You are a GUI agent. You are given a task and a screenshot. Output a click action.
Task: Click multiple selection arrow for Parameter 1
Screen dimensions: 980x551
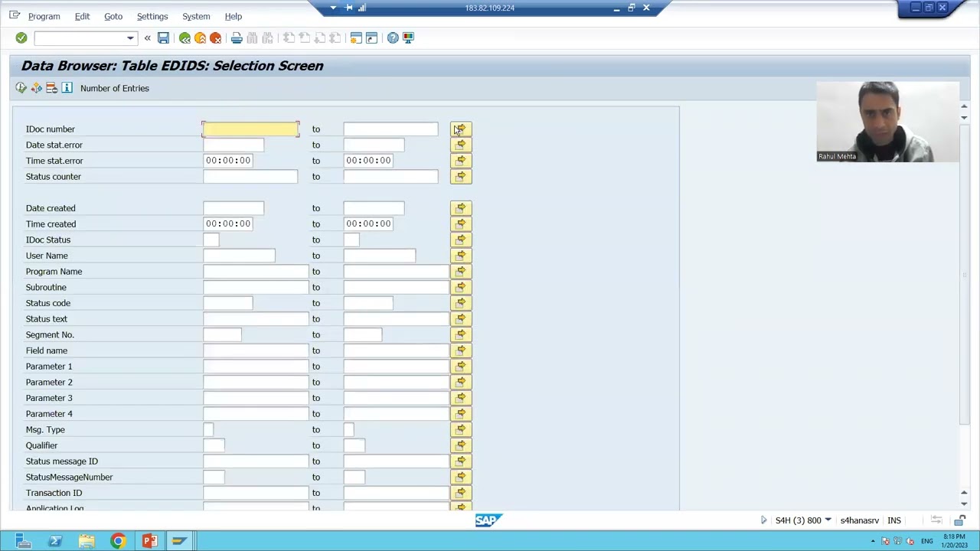[461, 367]
